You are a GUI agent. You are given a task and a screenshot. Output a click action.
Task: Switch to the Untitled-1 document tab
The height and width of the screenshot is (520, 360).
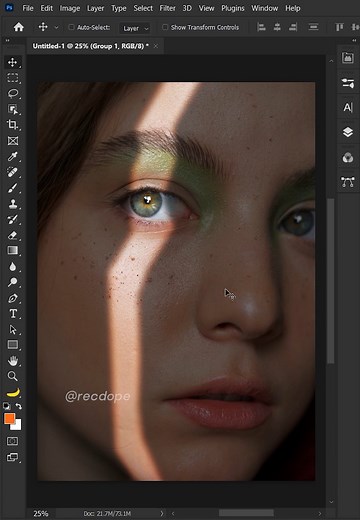[x=90, y=46]
